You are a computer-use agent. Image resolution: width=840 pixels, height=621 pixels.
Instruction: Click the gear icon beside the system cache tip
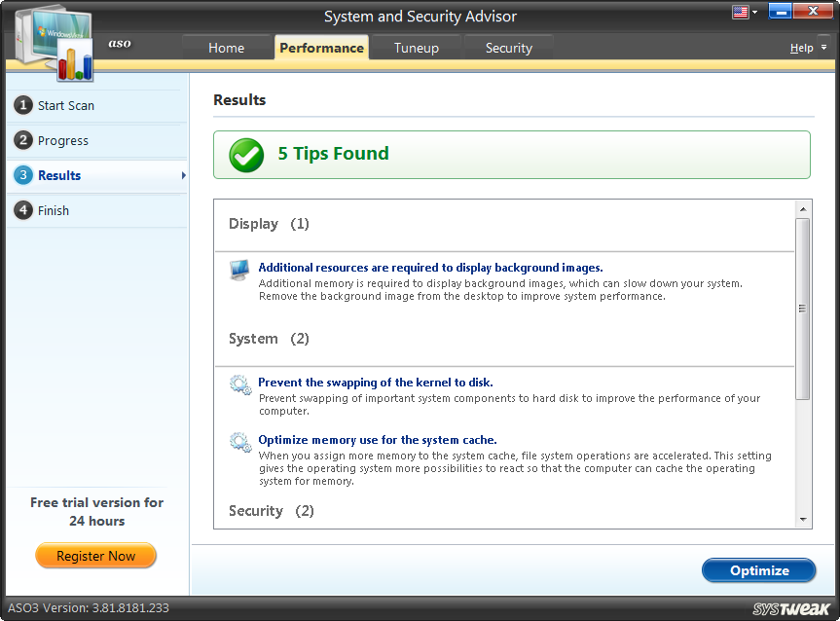[239, 442]
